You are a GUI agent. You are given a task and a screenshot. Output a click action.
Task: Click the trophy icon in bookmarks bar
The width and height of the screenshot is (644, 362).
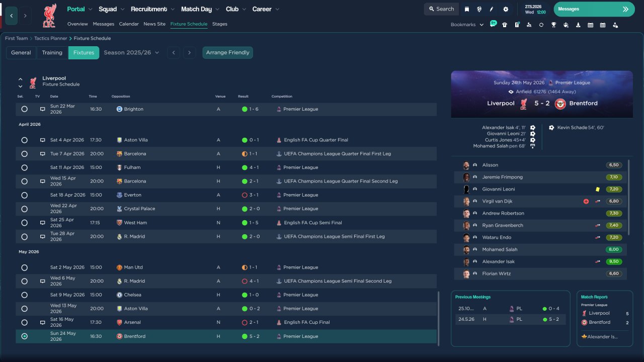click(553, 25)
